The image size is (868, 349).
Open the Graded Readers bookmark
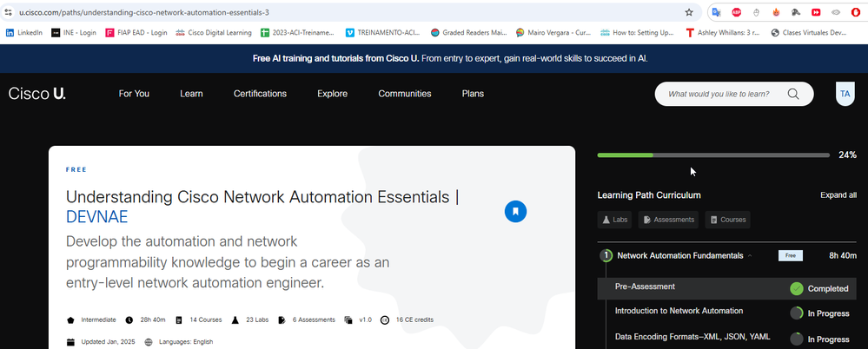pos(468,33)
